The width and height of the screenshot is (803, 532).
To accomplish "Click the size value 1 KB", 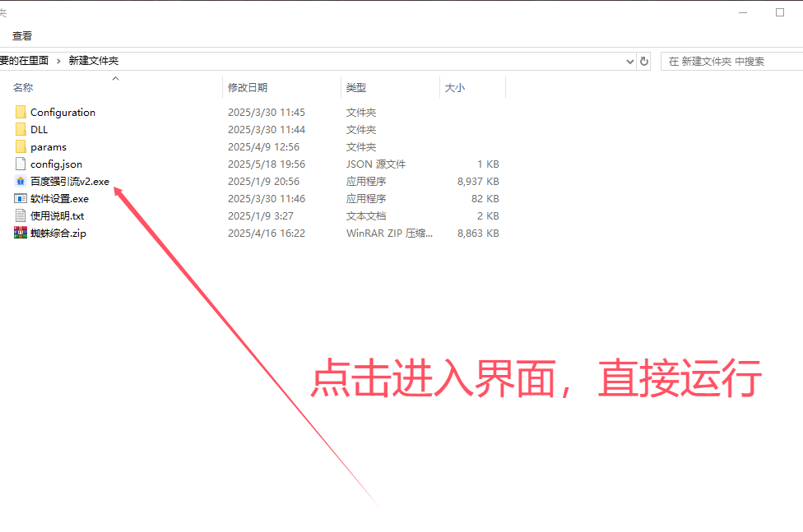I will click(488, 164).
